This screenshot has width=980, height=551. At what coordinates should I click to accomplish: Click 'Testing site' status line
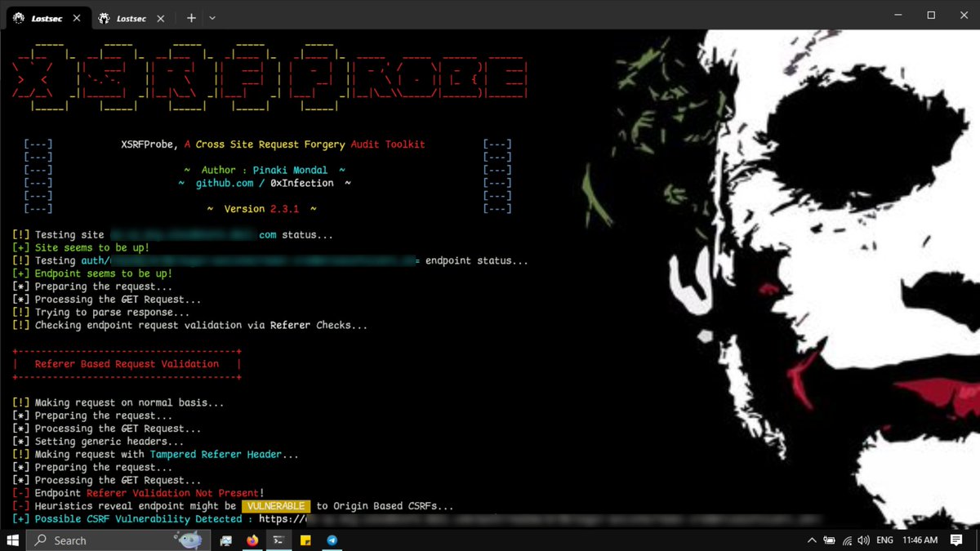pos(172,235)
